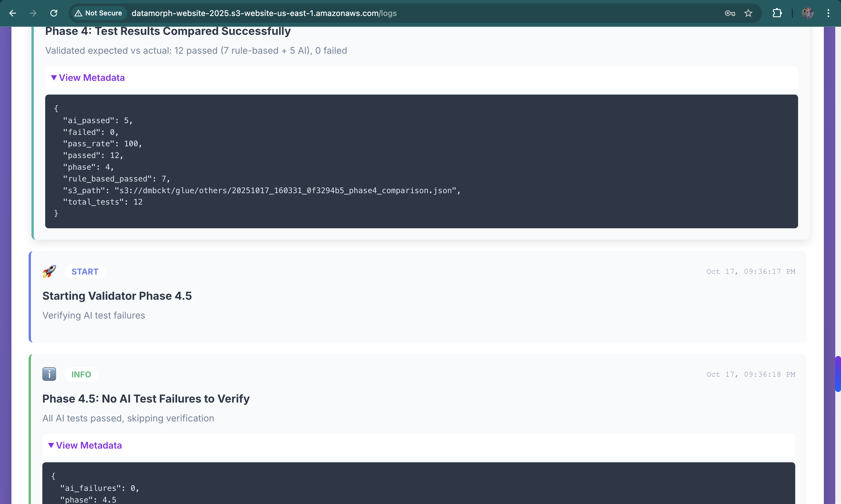Click the browser forward arrow
841x504 pixels.
click(x=33, y=13)
